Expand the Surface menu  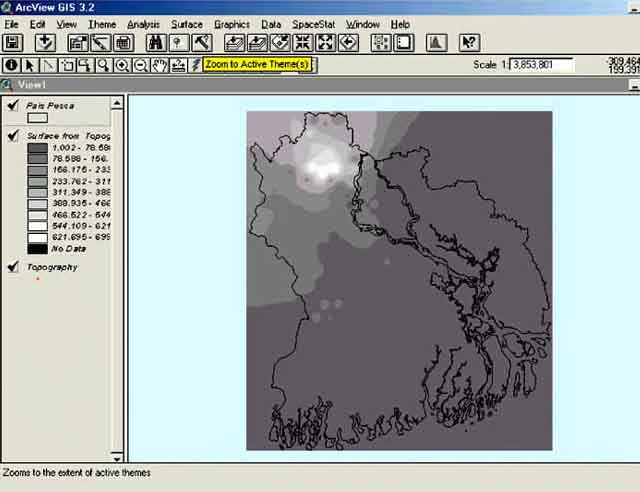click(186, 24)
